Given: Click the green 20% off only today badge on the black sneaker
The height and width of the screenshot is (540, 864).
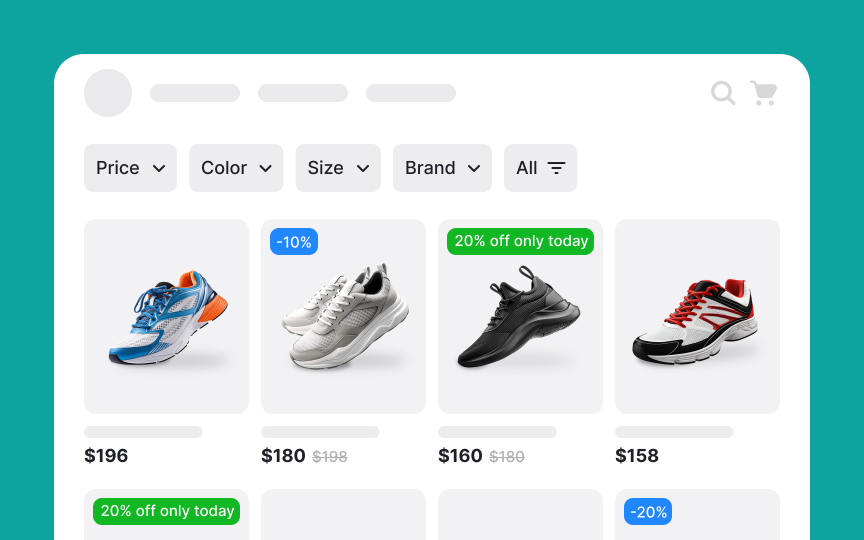Looking at the screenshot, I should (521, 241).
